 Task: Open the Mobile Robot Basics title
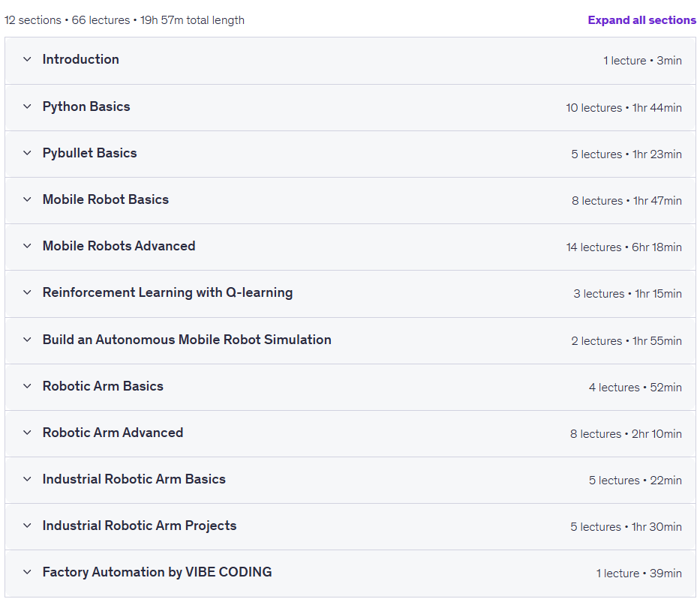coord(106,199)
